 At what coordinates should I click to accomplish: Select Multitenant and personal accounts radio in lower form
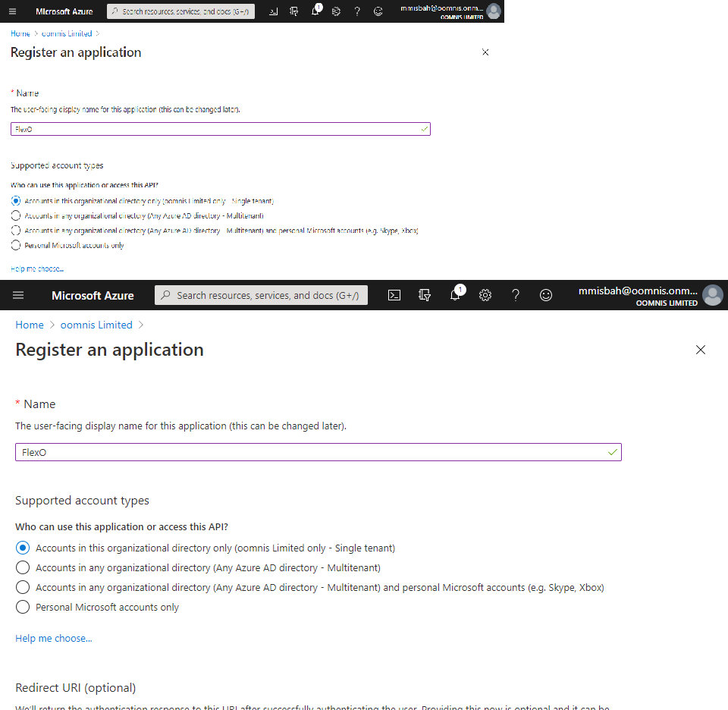(23, 587)
